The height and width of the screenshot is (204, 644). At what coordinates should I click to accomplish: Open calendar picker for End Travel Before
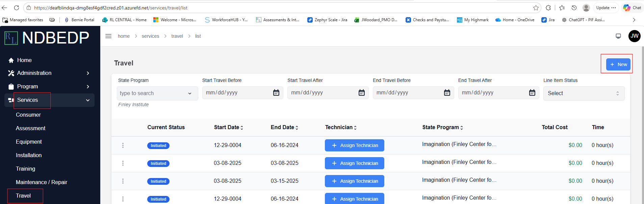447,93
